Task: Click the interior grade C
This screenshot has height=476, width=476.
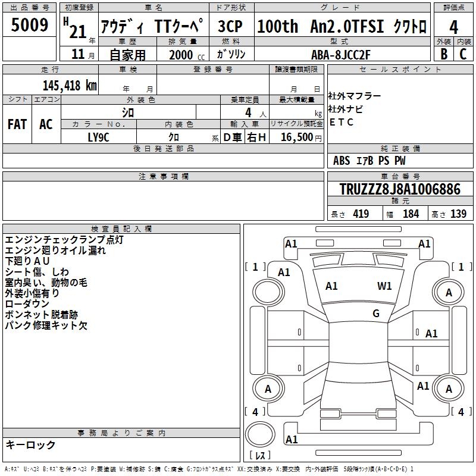Action: click(463, 54)
